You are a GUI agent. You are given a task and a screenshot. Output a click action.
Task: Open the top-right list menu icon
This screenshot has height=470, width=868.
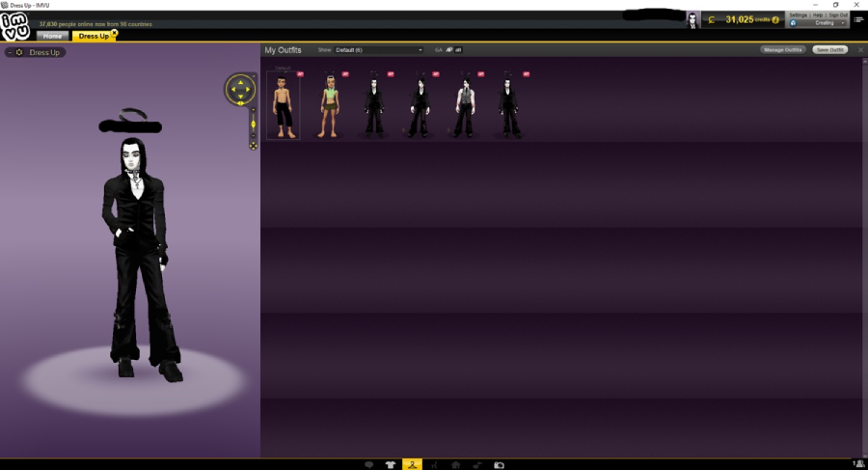(x=858, y=19)
